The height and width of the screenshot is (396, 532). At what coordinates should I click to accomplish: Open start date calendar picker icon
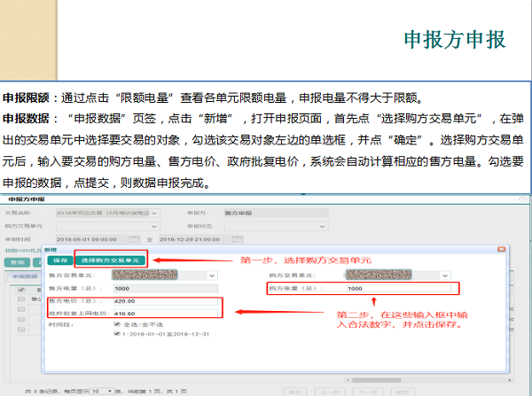[134, 239]
